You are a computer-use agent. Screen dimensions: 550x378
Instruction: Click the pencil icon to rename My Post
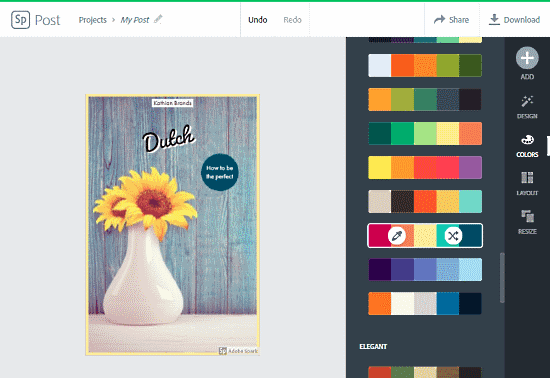158,19
